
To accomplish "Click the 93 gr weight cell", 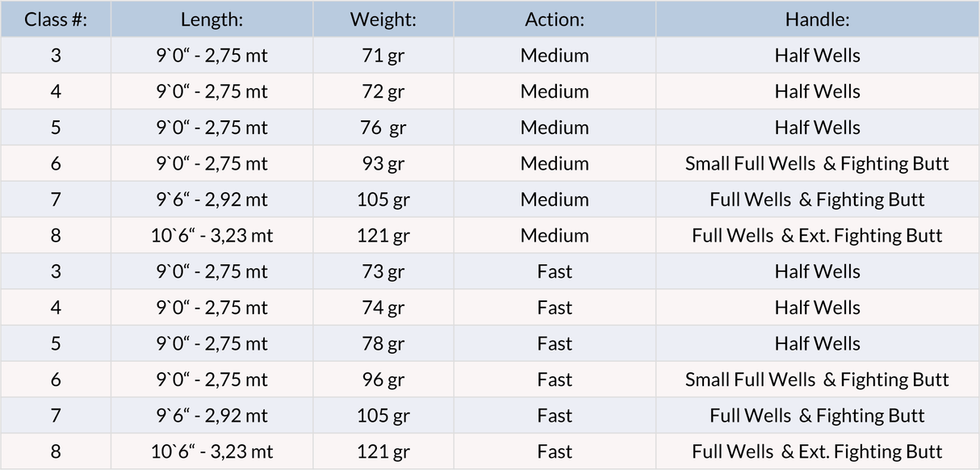I will (383, 164).
